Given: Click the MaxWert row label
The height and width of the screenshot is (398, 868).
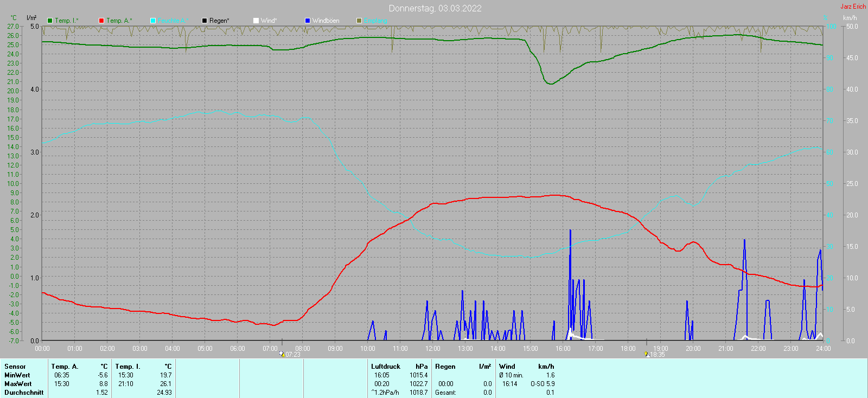Looking at the screenshot, I should pyautogui.click(x=18, y=384).
